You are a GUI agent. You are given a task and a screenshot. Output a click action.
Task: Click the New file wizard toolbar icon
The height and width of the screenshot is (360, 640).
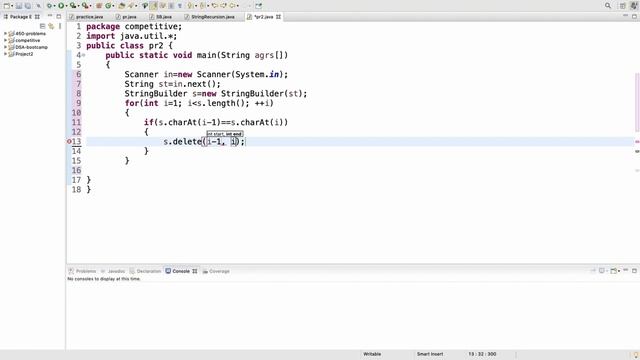coord(7,6)
